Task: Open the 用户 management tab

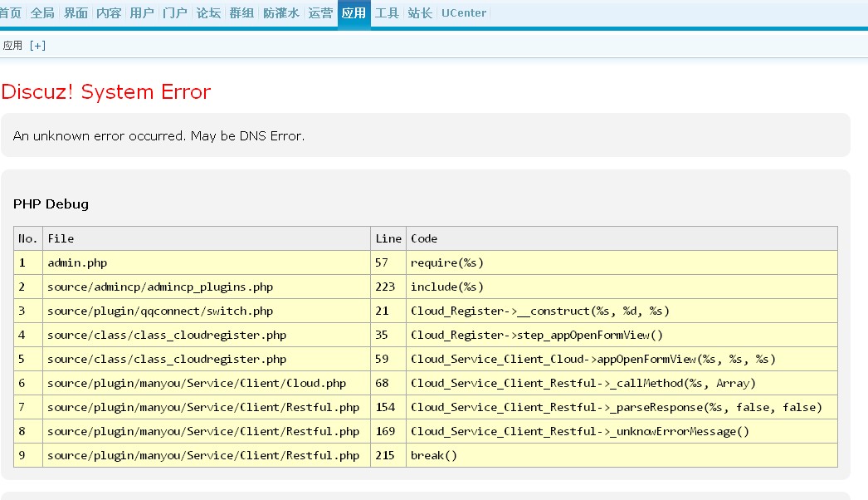Action: click(142, 13)
